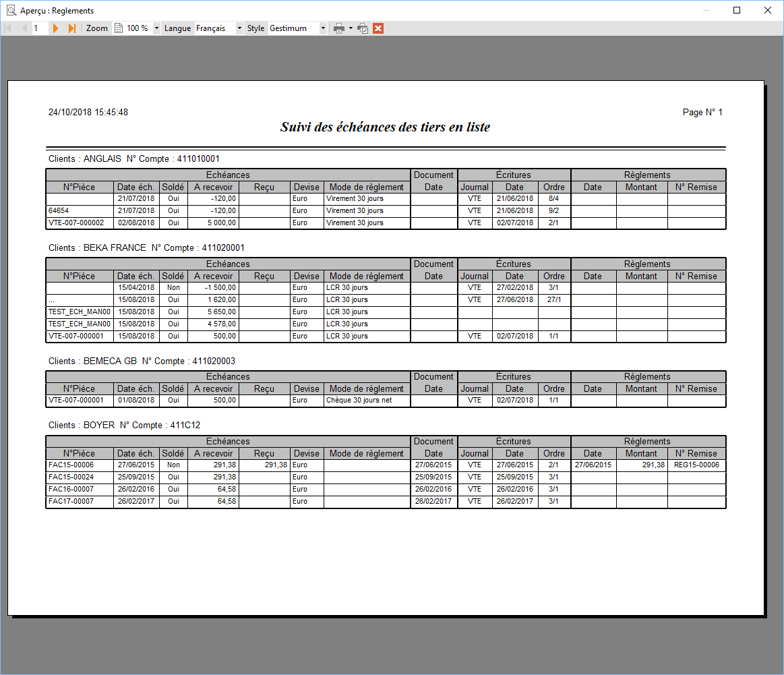The image size is (784, 675).
Task: Click the previous page arrow
Action: pyautogui.click(x=24, y=28)
